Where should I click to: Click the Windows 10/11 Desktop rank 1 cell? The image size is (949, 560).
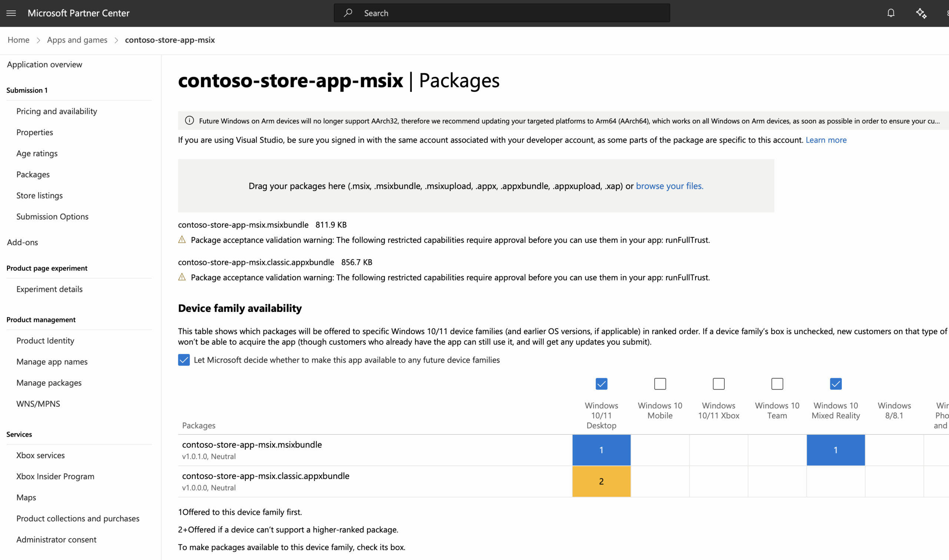(x=601, y=450)
